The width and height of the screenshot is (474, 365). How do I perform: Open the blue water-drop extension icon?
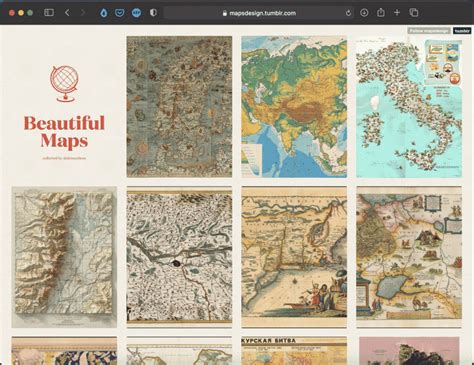[104, 13]
